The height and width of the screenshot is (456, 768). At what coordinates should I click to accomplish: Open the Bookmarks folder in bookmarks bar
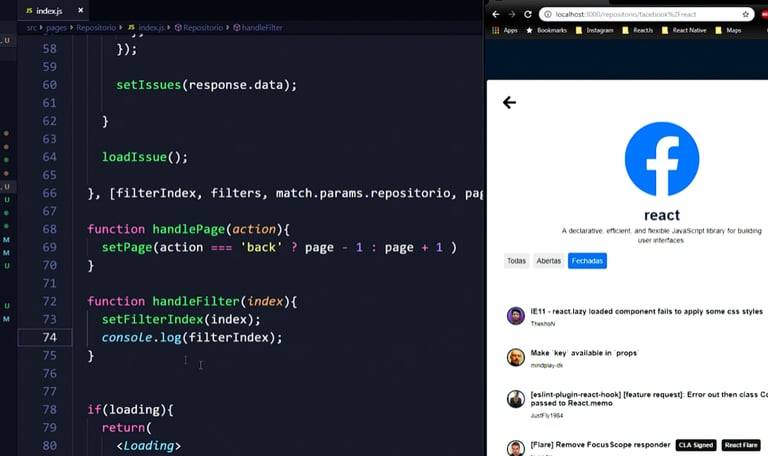[546, 30]
